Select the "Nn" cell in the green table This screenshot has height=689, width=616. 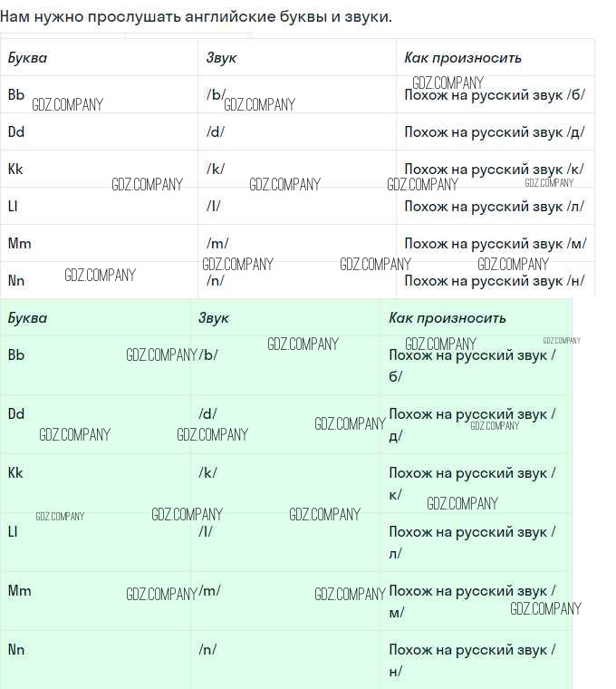(x=16, y=649)
